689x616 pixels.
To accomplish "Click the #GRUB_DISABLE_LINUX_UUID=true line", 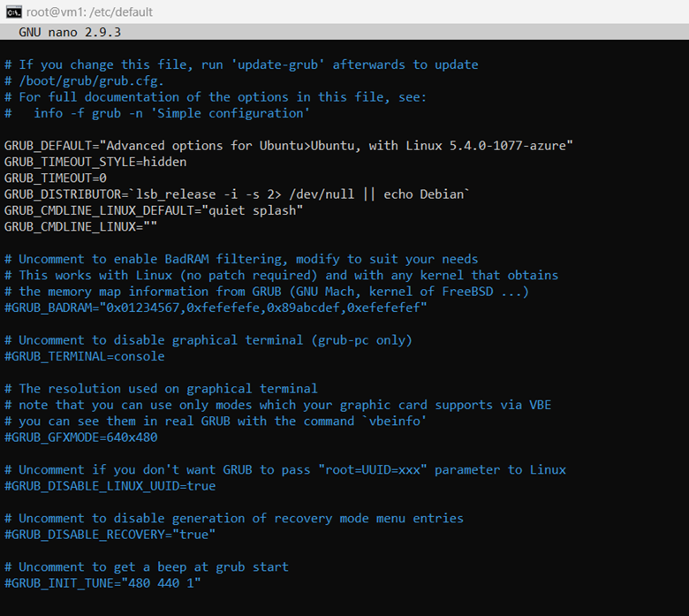I will click(x=110, y=486).
